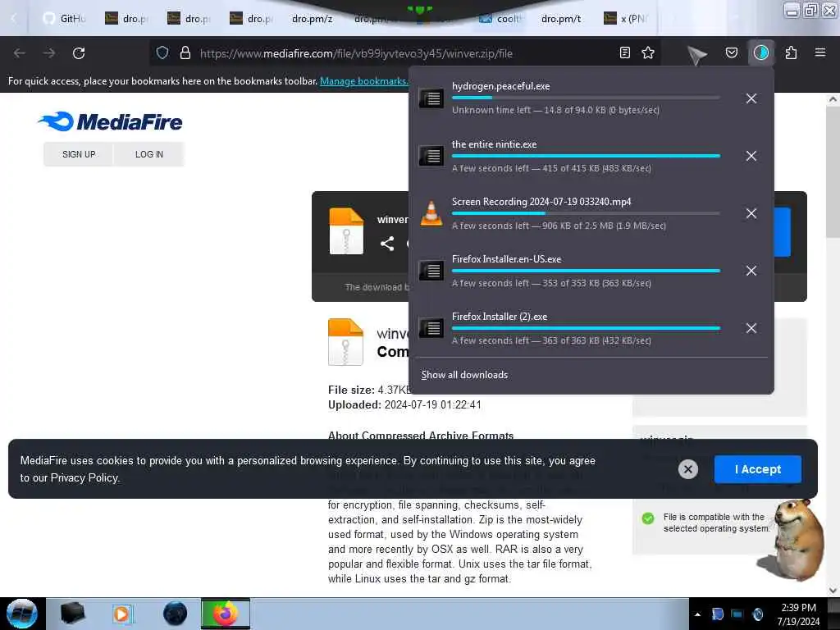The image size is (840, 630).
Task: Accept cookies with I Accept button
Action: [x=757, y=469]
